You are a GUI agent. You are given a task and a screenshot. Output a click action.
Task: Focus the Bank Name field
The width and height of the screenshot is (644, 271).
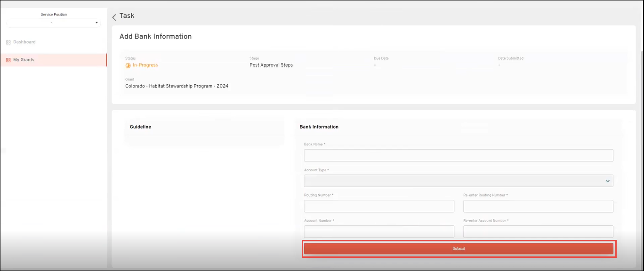click(459, 155)
